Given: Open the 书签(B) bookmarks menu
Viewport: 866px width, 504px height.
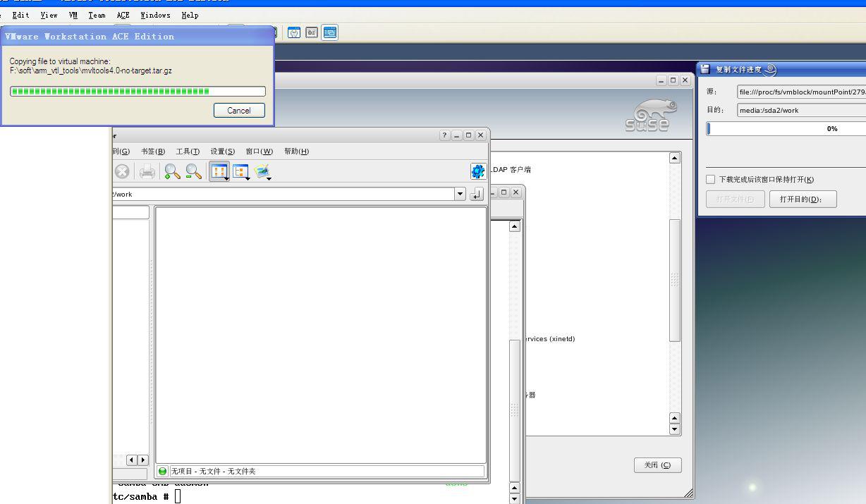Looking at the screenshot, I should (153, 152).
